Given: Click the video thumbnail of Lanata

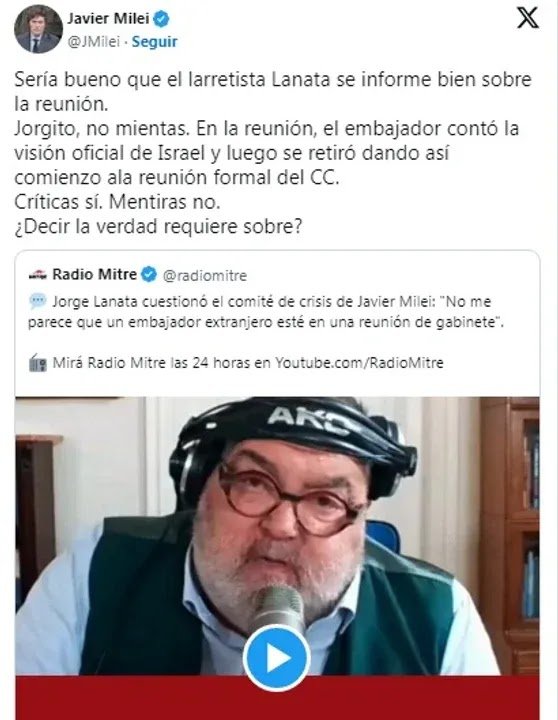Looking at the screenshot, I should pos(277,536).
